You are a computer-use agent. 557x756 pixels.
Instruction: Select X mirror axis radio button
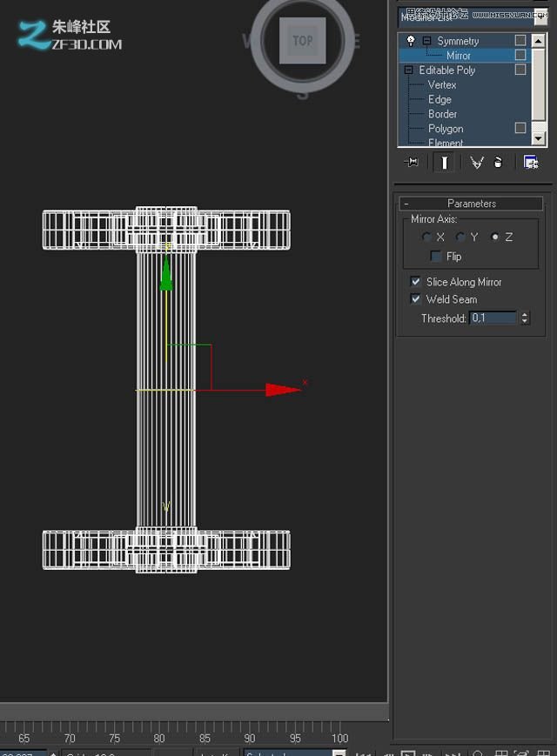(x=426, y=238)
